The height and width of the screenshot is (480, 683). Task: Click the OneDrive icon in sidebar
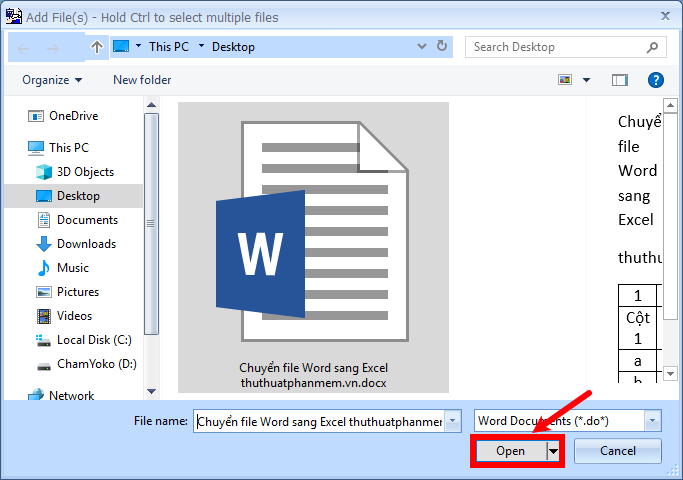[36, 116]
